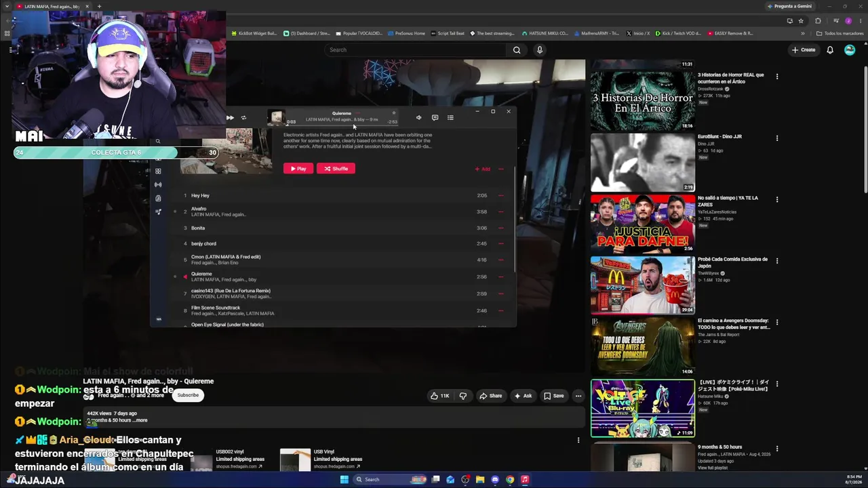Open the YouTube Create button

804,50
